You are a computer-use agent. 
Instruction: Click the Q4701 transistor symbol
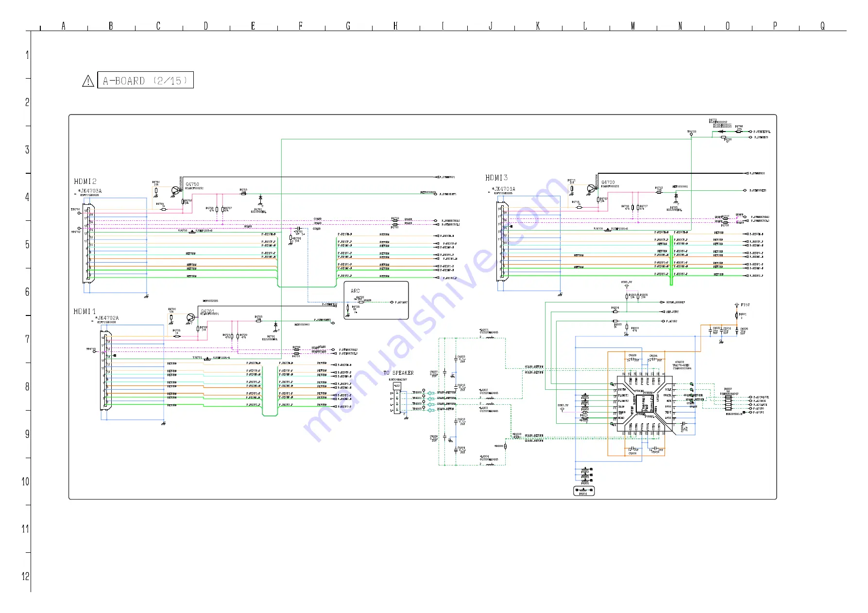[190, 318]
